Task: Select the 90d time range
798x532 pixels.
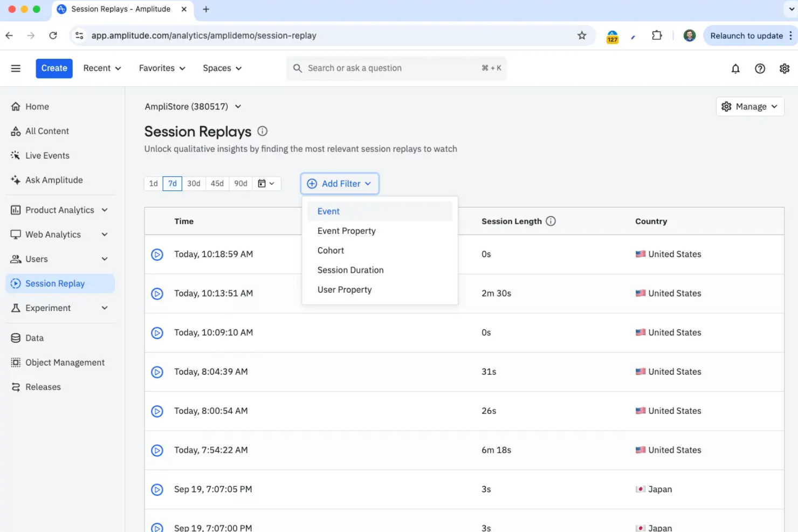Action: 241,184
